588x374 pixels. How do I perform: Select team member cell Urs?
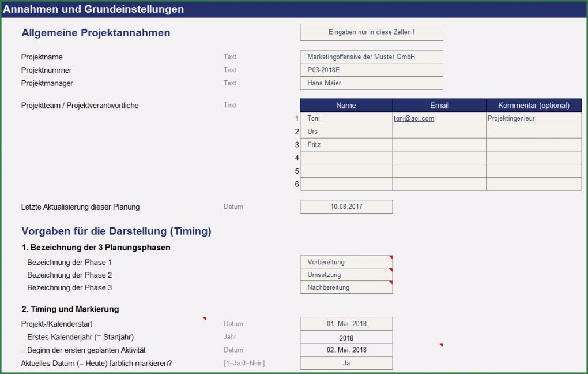(x=346, y=132)
